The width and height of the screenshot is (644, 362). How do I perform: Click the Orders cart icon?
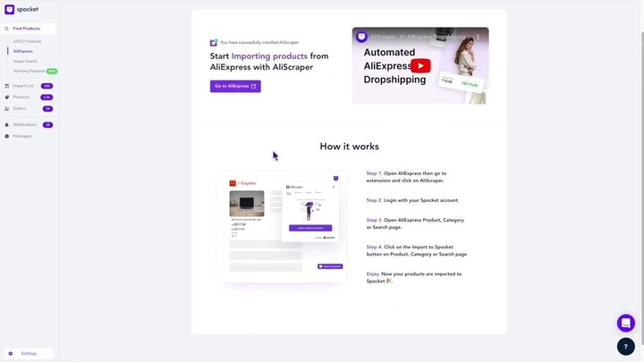(7, 108)
